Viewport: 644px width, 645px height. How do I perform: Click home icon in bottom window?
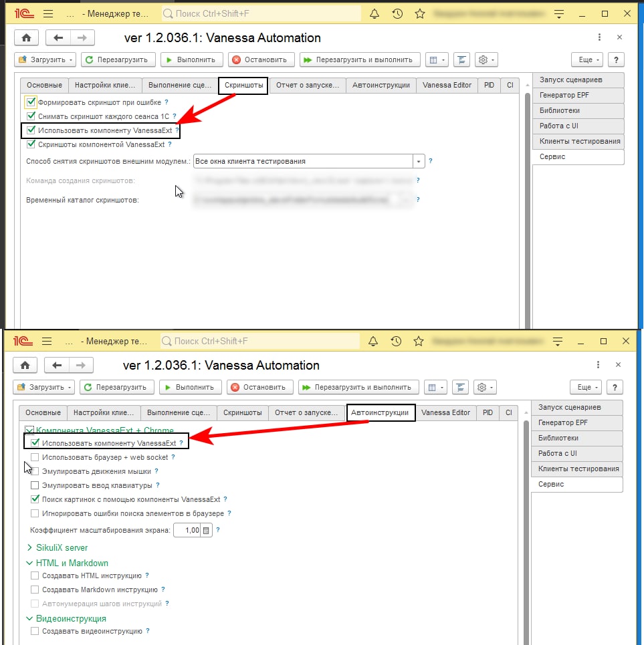[25, 366]
